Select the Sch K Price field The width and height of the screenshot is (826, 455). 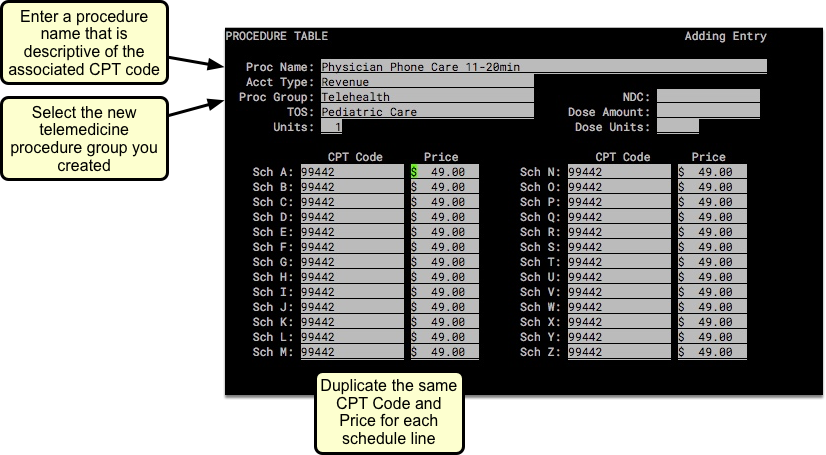pyautogui.click(x=445, y=322)
